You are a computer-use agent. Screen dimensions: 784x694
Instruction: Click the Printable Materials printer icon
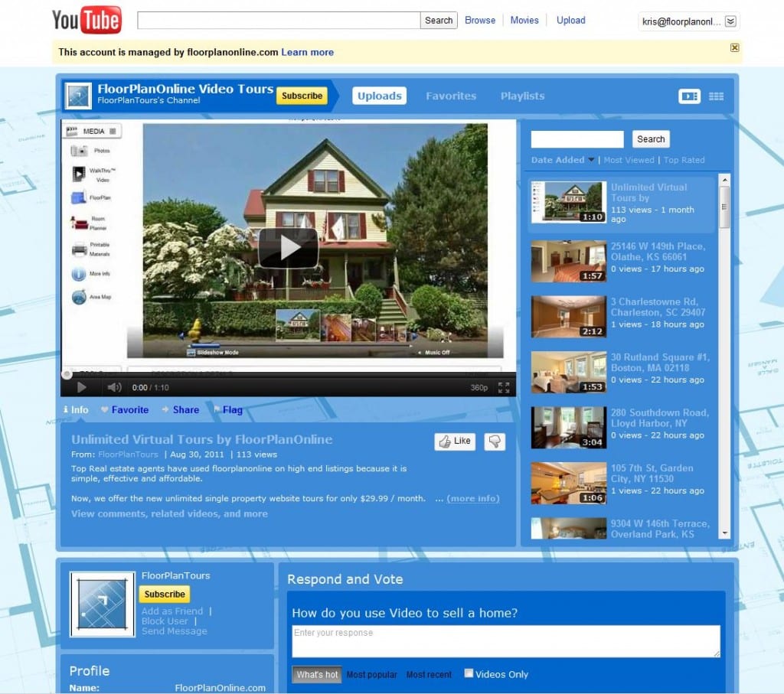[79, 249]
